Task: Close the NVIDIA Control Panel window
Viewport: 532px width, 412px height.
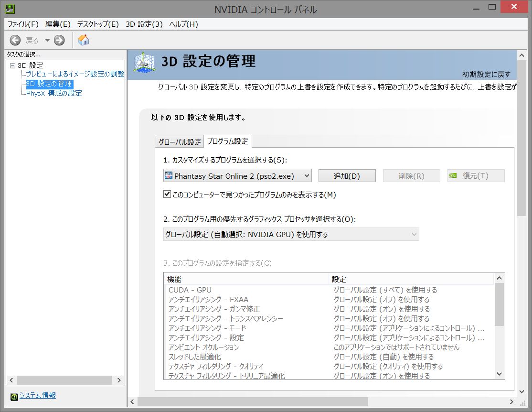Action: pyautogui.click(x=514, y=7)
